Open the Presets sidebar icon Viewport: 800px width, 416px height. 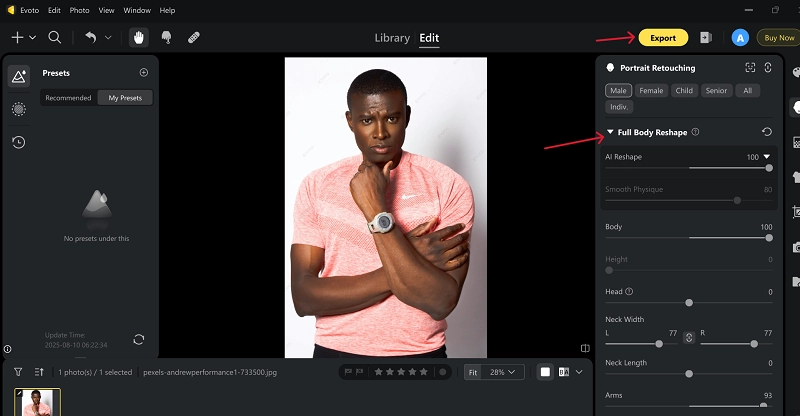click(x=19, y=76)
